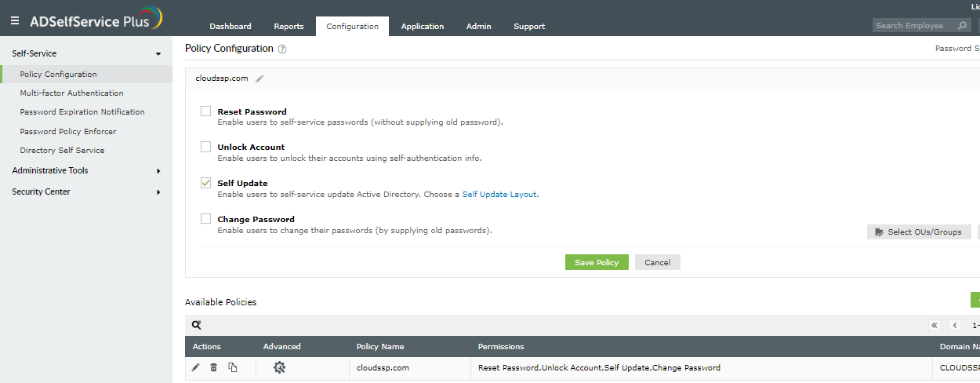
Task: Click Select OUs/Groups button
Action: tap(919, 232)
